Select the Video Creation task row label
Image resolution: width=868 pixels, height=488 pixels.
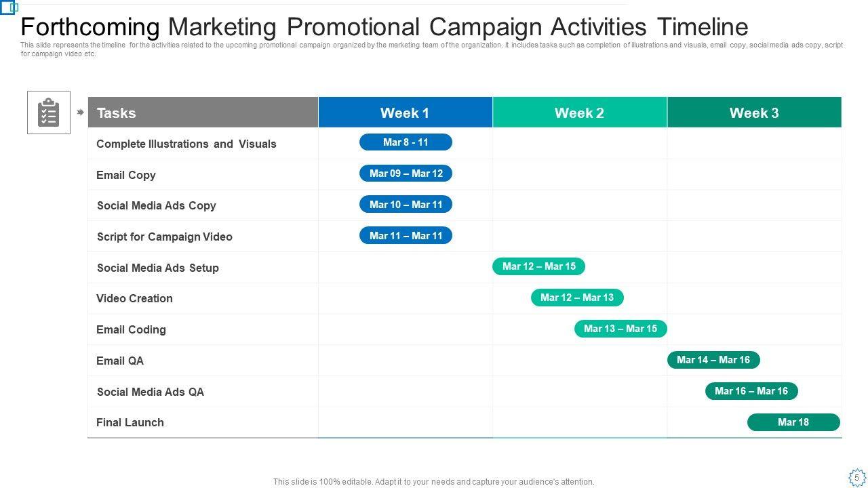click(134, 298)
